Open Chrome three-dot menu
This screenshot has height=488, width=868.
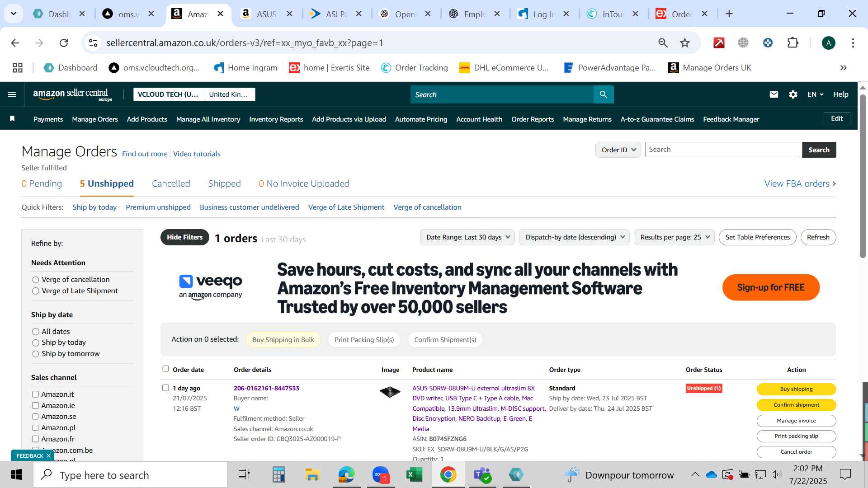coord(853,43)
